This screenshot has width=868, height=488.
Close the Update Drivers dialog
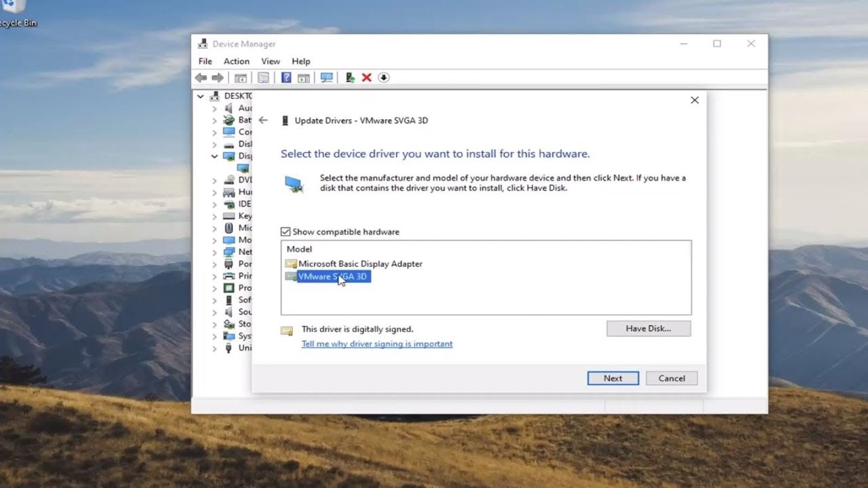pyautogui.click(x=694, y=100)
